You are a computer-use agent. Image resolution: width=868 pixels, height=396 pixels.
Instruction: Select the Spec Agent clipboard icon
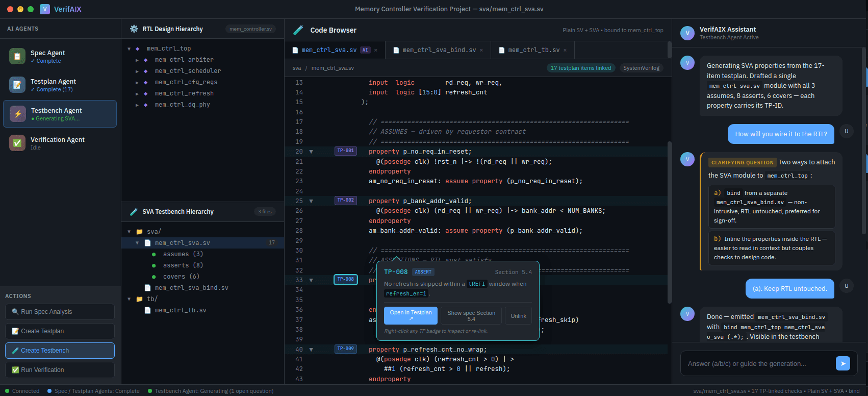[17, 56]
